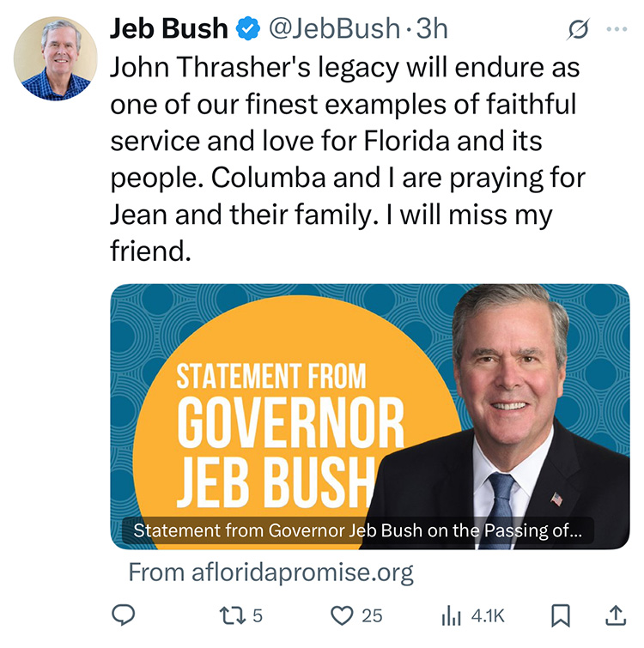Open Jeb Bush's profile avatar photo
This screenshot has width=644, height=648.
point(55,58)
